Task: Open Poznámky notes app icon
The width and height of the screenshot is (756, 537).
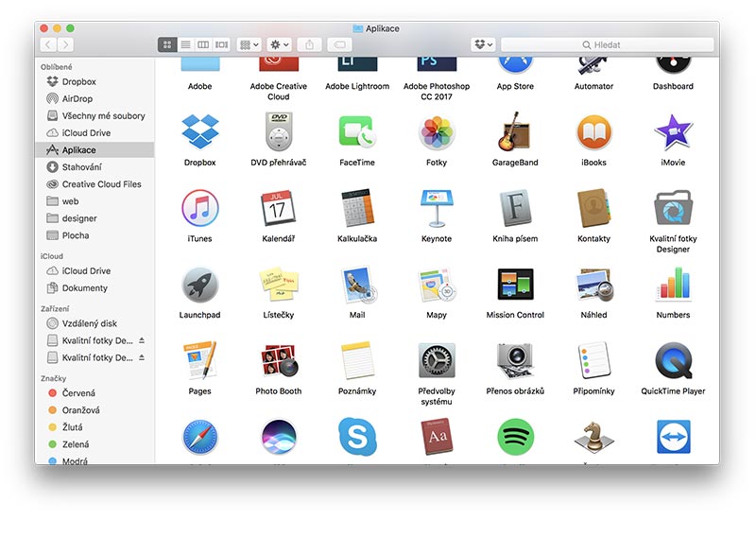Action: (x=357, y=360)
